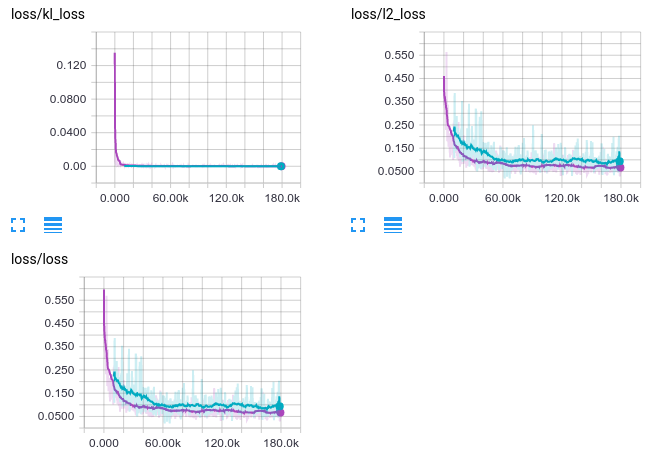
Task: Click the 180.0k x-axis label in loss/loss chart
Action: pyautogui.click(x=281, y=441)
